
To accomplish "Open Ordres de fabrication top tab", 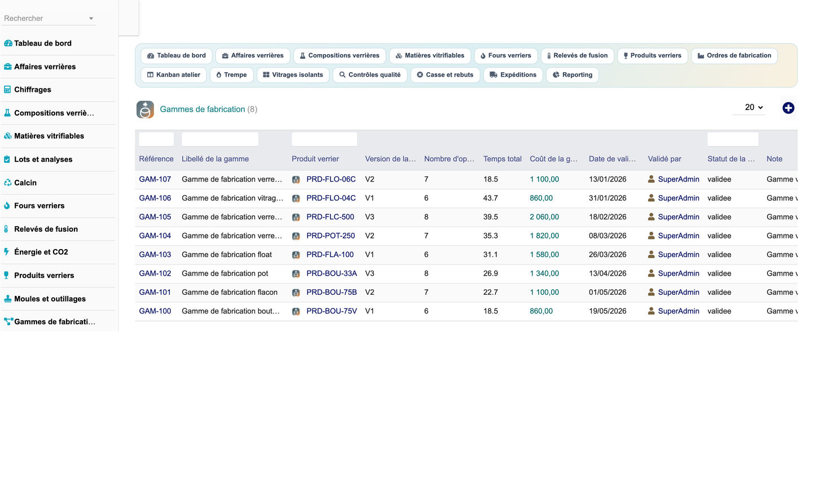I will tap(734, 56).
